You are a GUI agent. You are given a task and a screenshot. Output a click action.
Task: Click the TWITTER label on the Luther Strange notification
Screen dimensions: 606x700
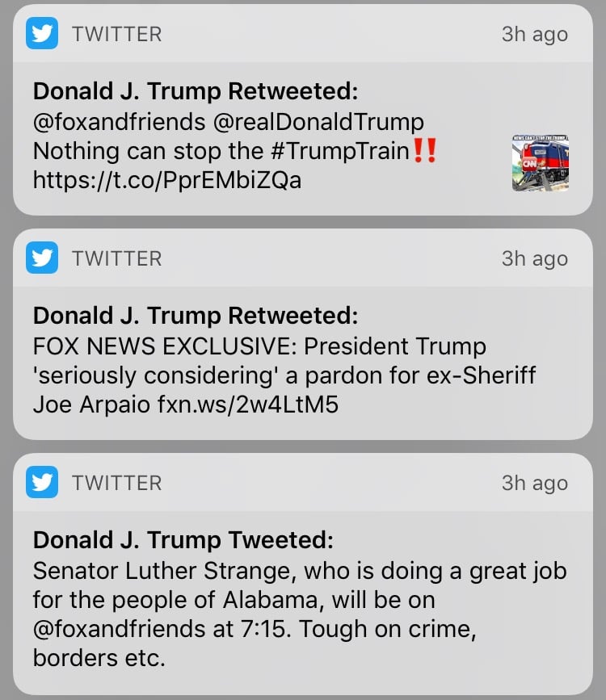[117, 483]
